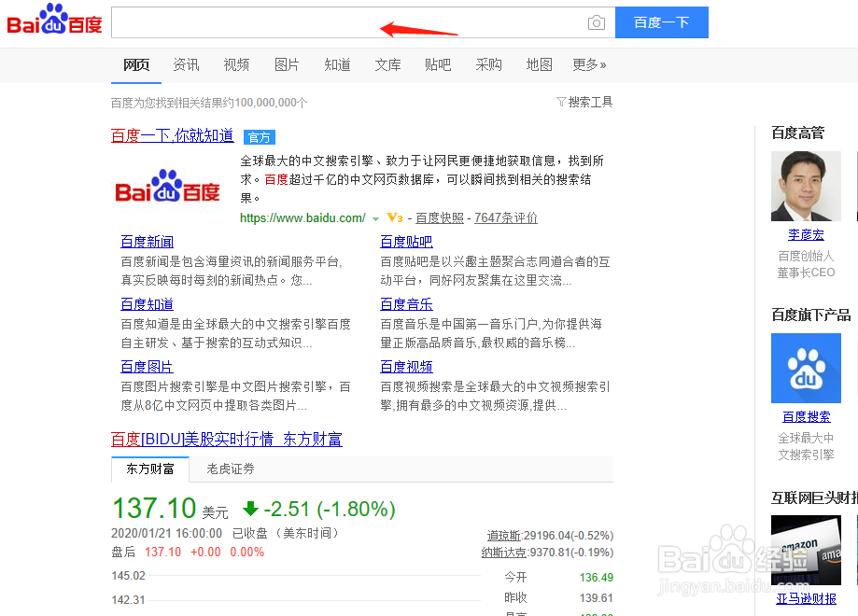Image resolution: width=858 pixels, height=616 pixels.
Task: Switch to the 视频 tab
Action: click(x=236, y=64)
